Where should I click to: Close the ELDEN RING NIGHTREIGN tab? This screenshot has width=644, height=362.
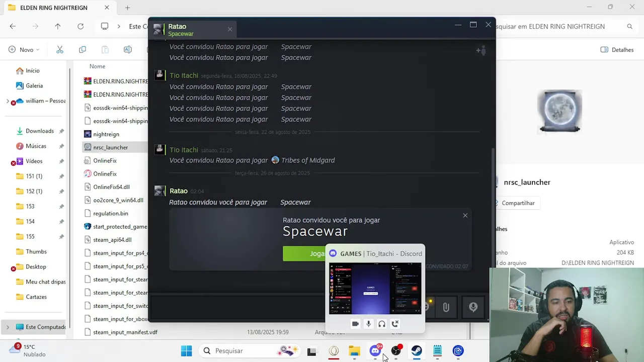(x=107, y=8)
